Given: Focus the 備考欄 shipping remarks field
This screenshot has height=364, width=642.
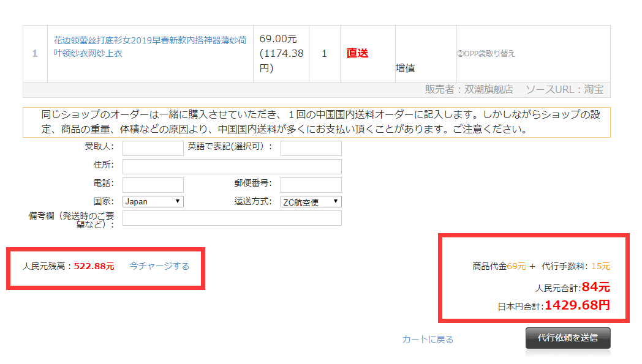Looking at the screenshot, I should [232, 218].
